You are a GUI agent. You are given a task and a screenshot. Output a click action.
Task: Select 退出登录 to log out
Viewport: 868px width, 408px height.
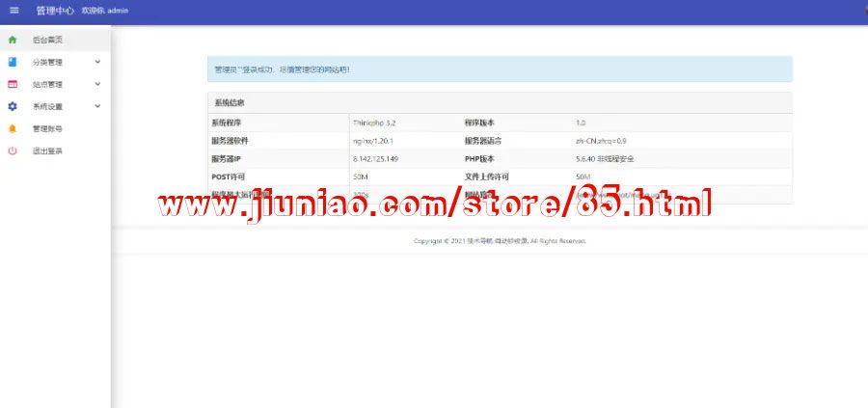pyautogui.click(x=55, y=150)
